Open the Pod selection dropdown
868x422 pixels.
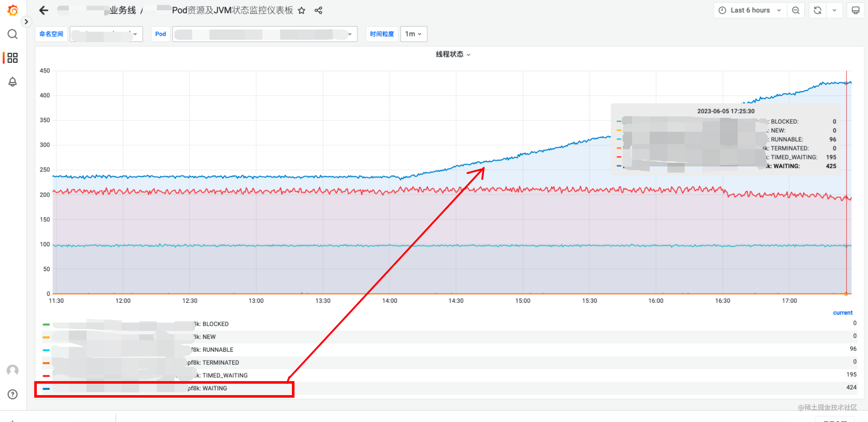(x=265, y=34)
